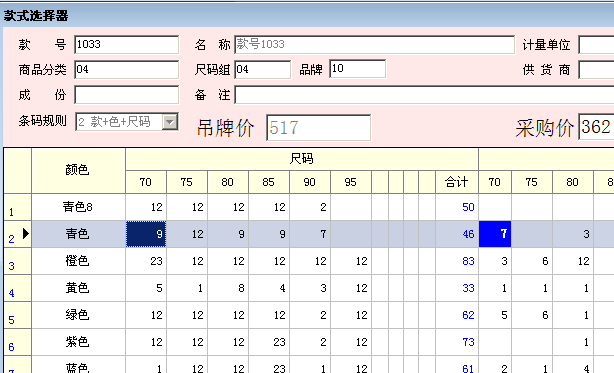Click the blue highlighted cell with value 7
Viewport: 614px width, 373px height.
tap(495, 234)
